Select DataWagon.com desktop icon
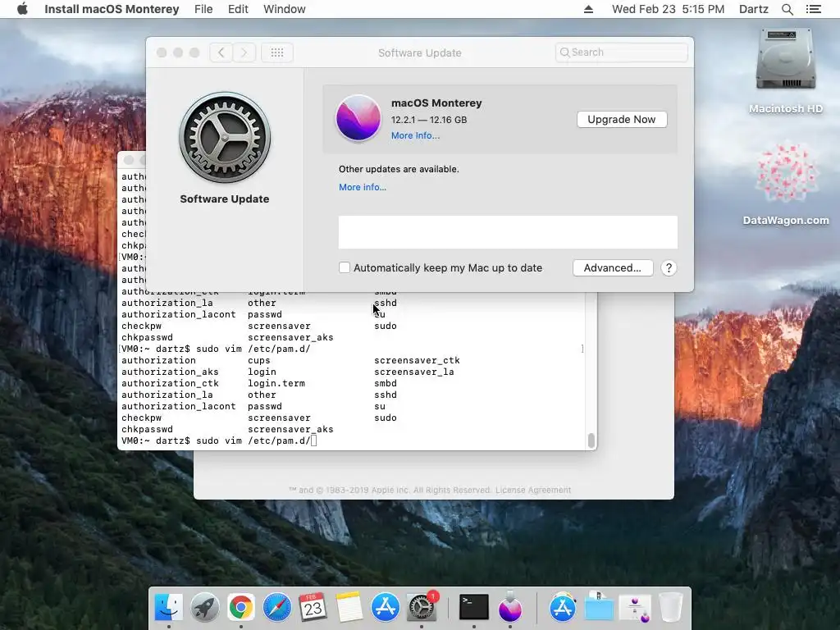 point(787,172)
